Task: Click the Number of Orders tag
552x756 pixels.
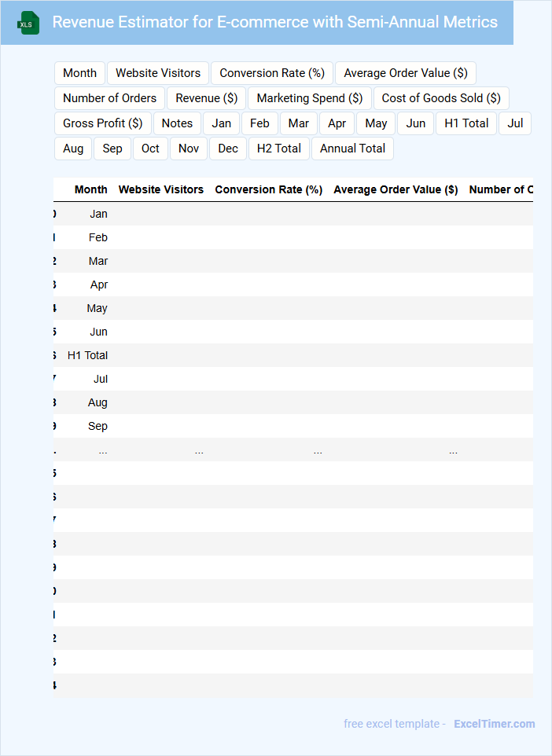Action: pyautogui.click(x=109, y=98)
